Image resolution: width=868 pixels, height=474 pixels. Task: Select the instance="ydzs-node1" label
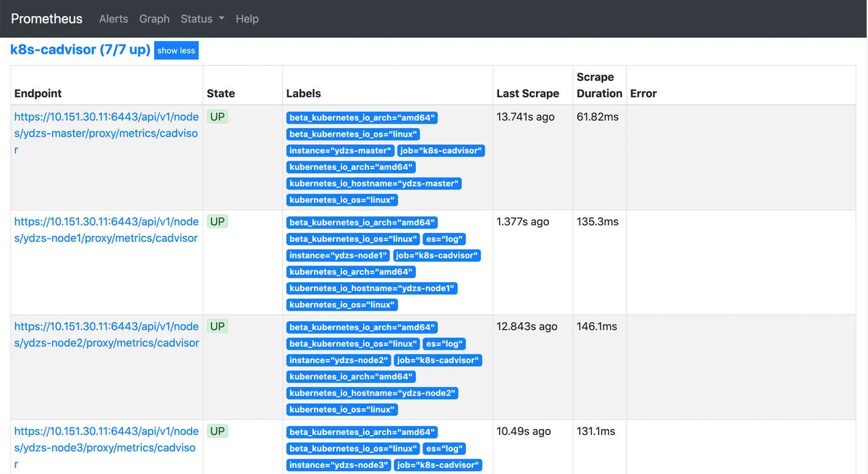pyautogui.click(x=339, y=255)
